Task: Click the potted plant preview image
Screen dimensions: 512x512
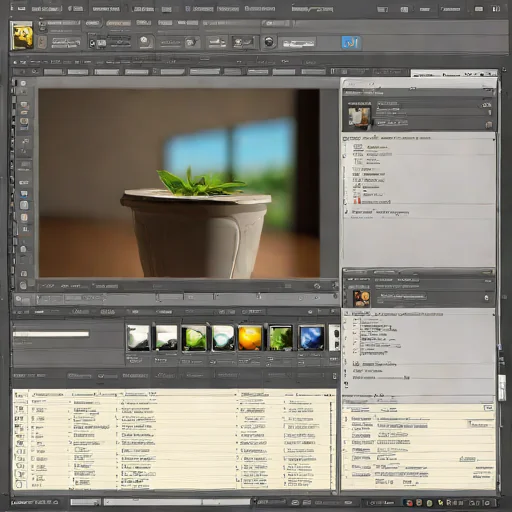Action: (x=179, y=183)
